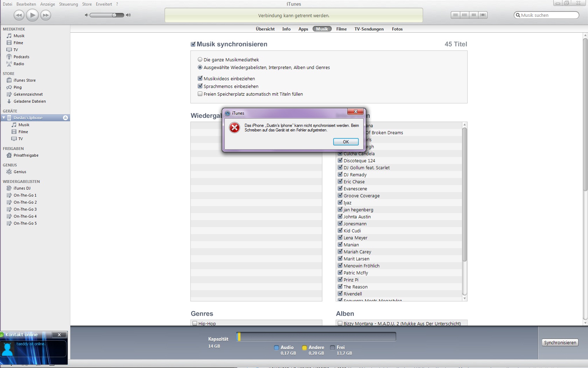Check Bizzy Montana M.A.D.U. 2 album
Viewport: 588px width, 368px height.
pyautogui.click(x=340, y=323)
